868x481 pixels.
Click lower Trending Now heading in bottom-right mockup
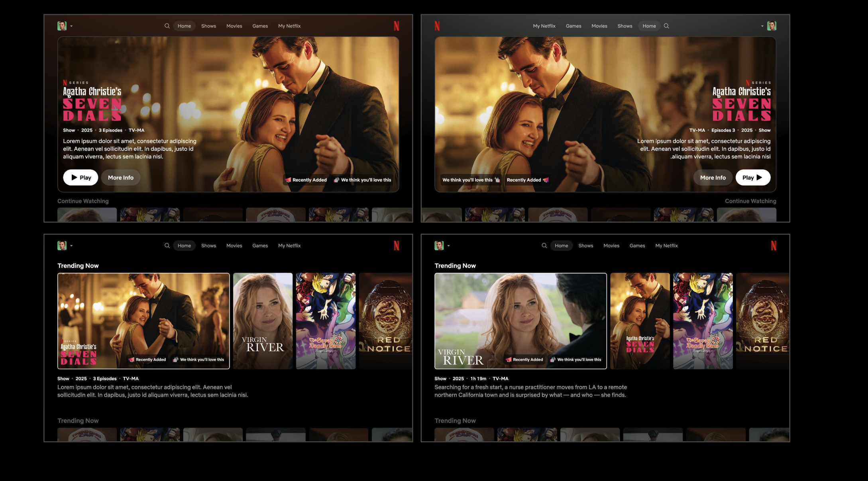pos(455,420)
